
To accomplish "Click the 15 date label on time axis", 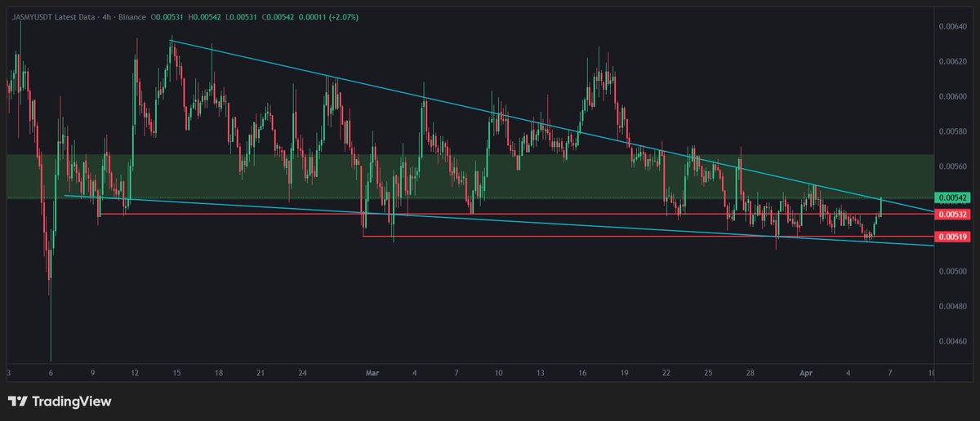I will tap(176, 373).
